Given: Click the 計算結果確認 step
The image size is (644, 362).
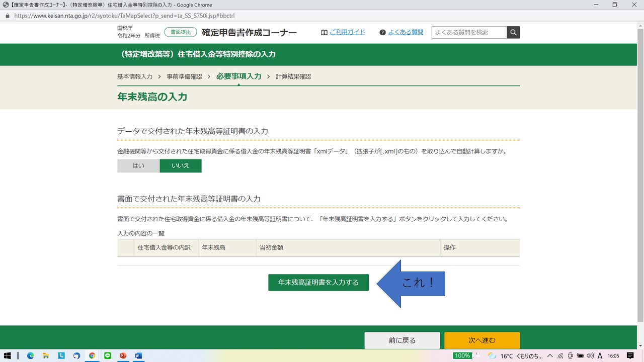Looking at the screenshot, I should 293,76.
